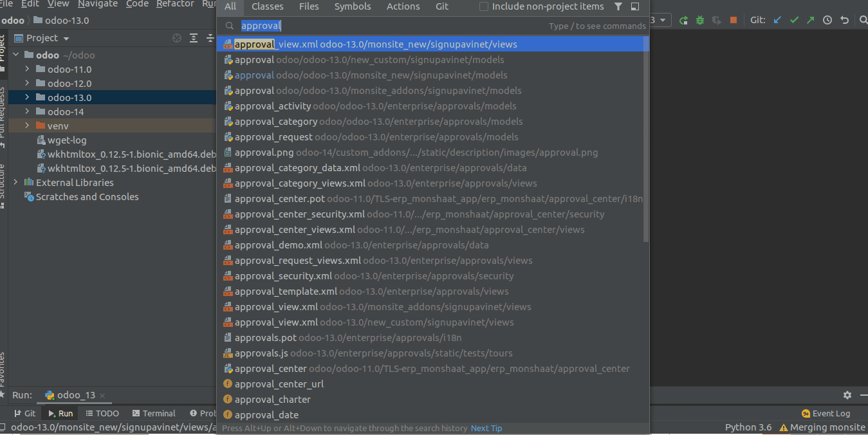The width and height of the screenshot is (868, 435).
Task: Open the Code menu
Action: [137, 4]
